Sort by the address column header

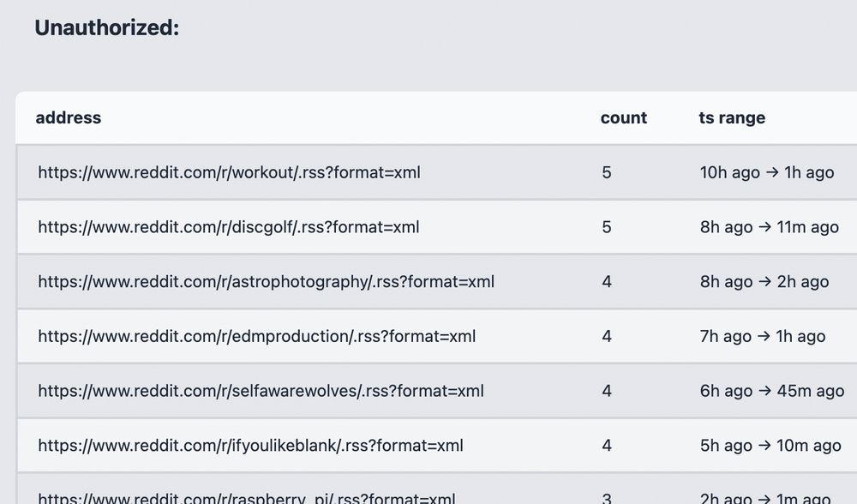click(69, 117)
